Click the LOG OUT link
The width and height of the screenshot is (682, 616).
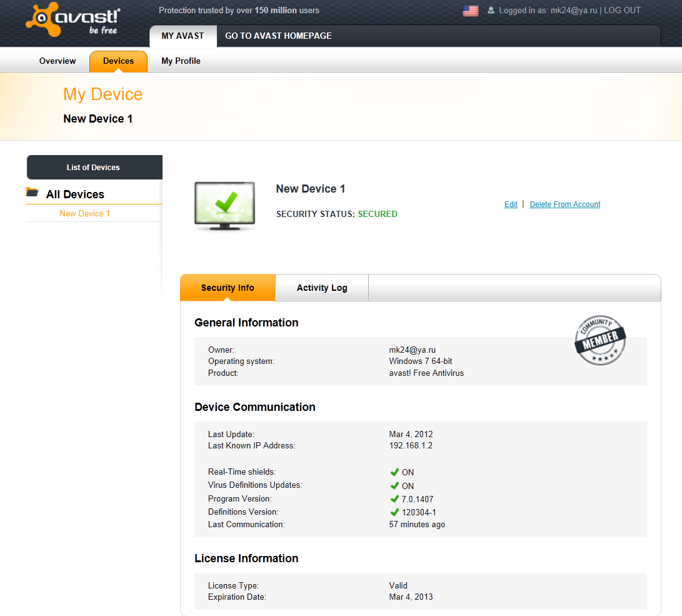pos(622,11)
